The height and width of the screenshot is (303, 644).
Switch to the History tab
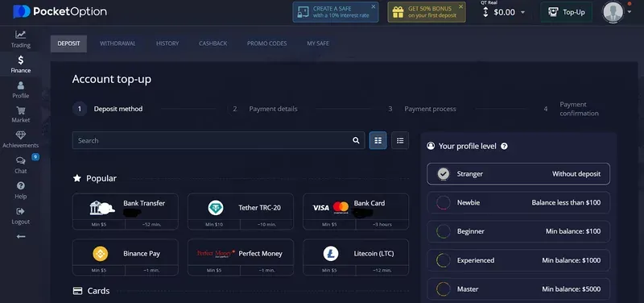point(167,44)
